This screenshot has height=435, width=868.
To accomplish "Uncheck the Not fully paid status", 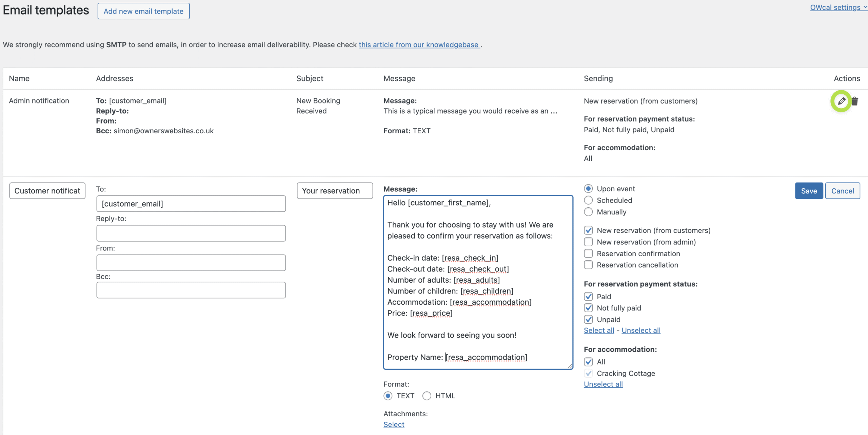I will 589,308.
